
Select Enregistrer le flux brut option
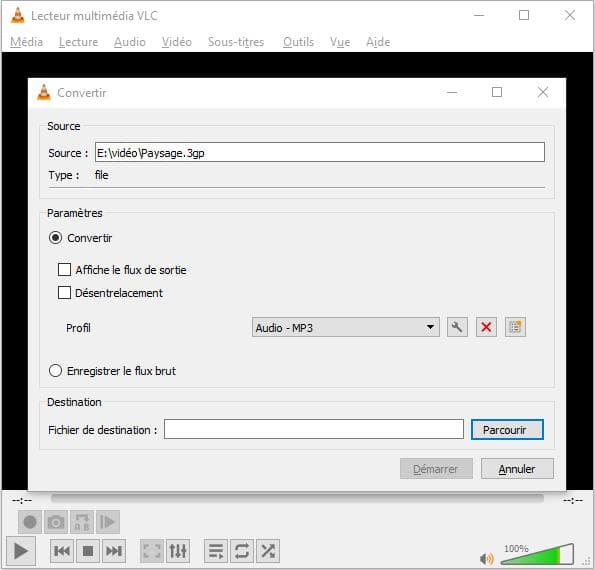55,370
